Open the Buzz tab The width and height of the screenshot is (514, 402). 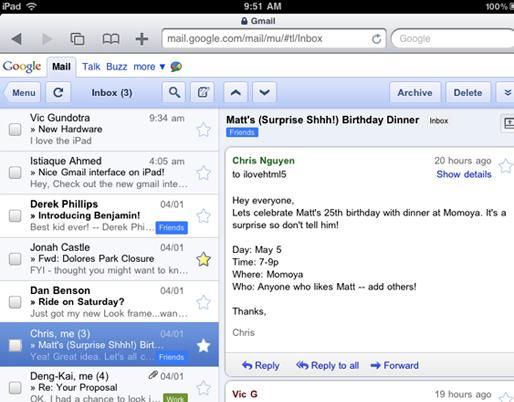[x=117, y=67]
